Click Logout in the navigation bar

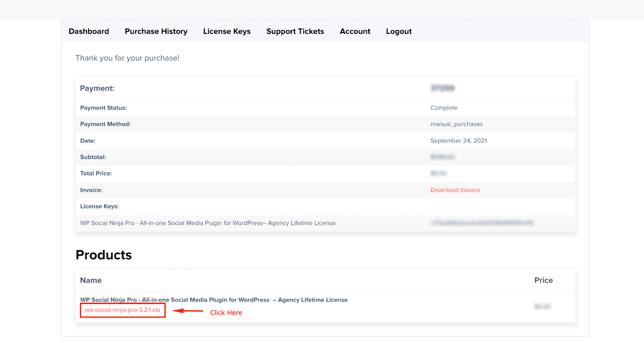(398, 31)
